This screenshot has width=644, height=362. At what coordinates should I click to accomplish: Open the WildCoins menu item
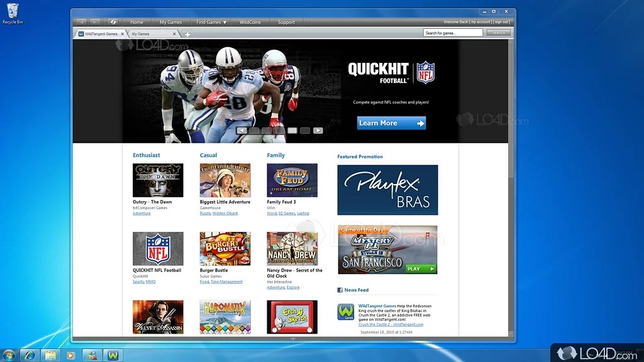coord(250,22)
